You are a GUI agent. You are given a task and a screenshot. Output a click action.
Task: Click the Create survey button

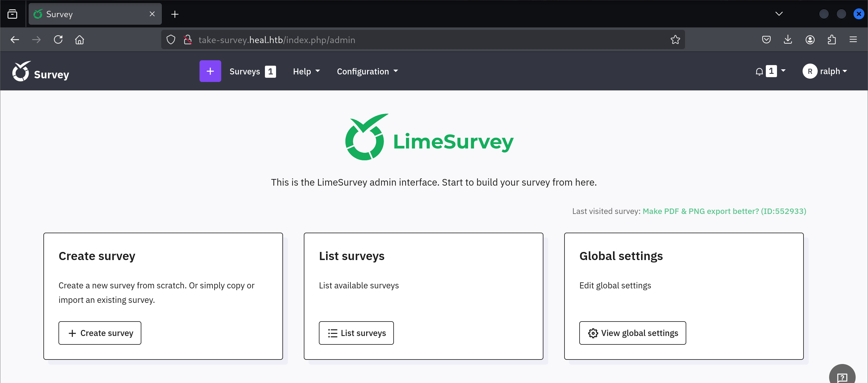(100, 333)
